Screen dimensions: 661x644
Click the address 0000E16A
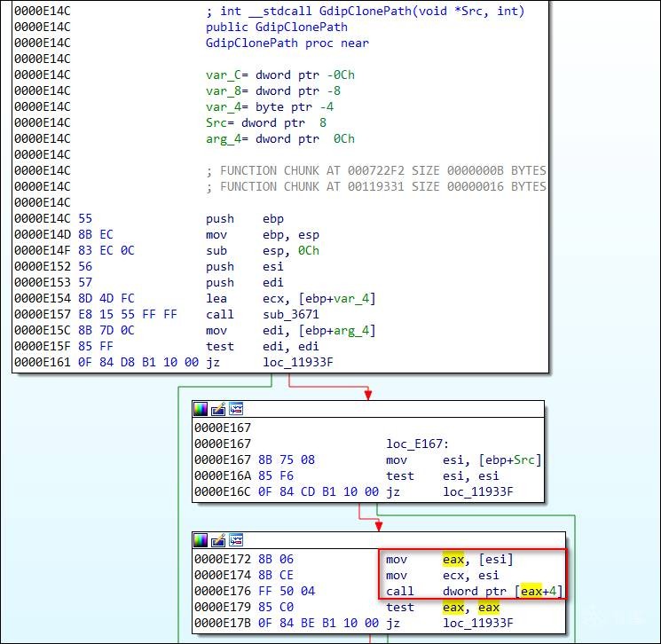click(x=222, y=475)
